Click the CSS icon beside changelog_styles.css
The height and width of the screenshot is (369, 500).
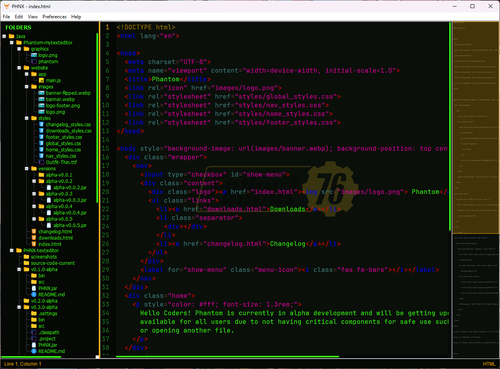41,124
